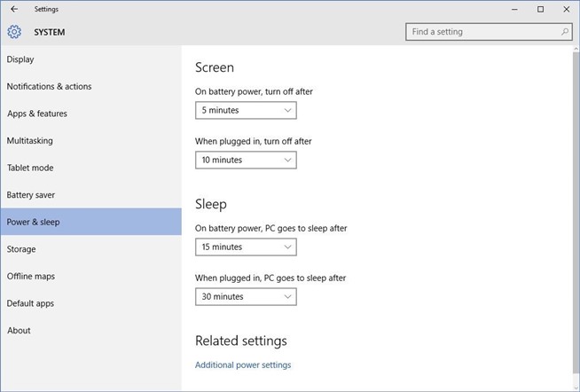The width and height of the screenshot is (580, 392).
Task: Type in the Find a setting box
Action: (x=482, y=32)
